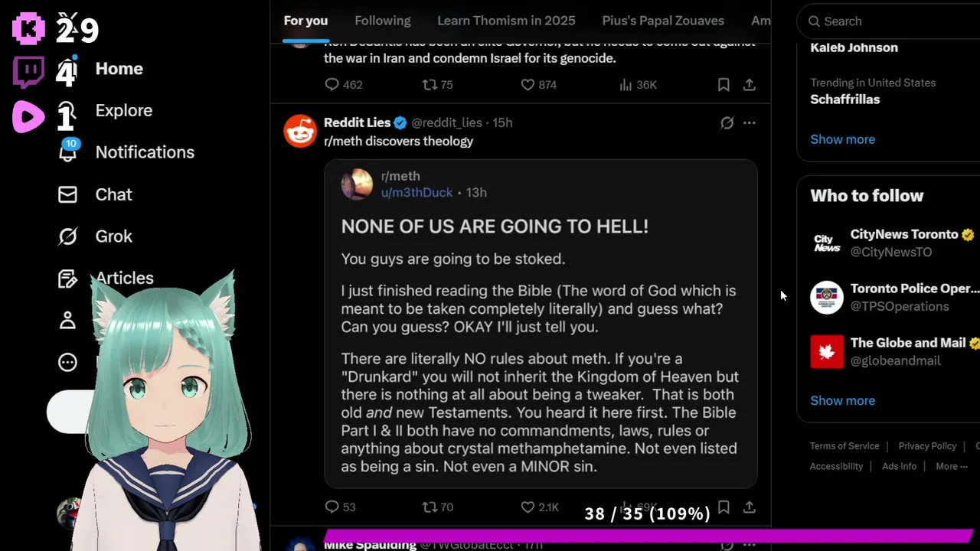Share the Reddit Lies post
This screenshot has height=551, width=980.
point(750,507)
